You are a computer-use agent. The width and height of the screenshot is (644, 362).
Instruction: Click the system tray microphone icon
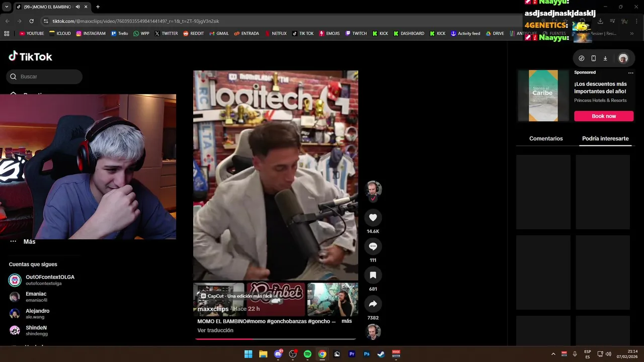575,354
